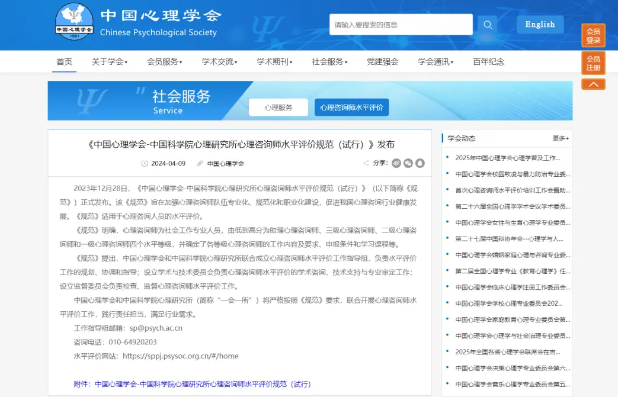Share the article via WeChat icon
Viewport: 618px width, 403px height.
[x=408, y=163]
